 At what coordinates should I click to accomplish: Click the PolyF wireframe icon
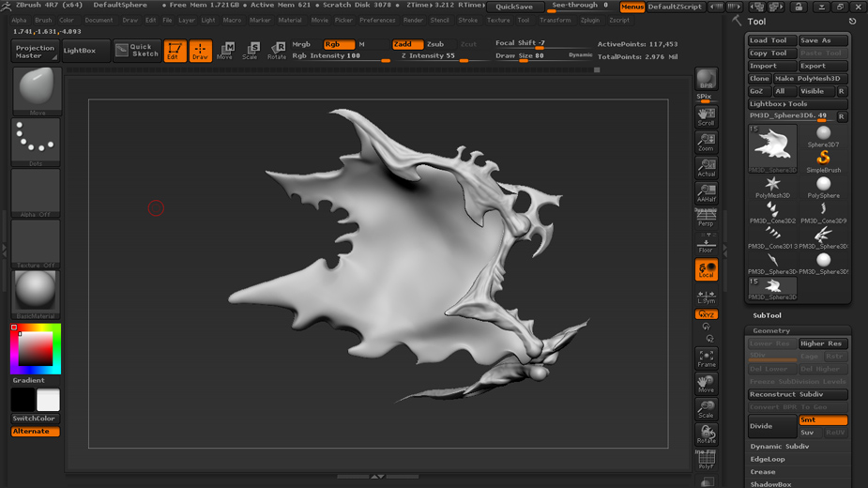pyautogui.click(x=706, y=460)
